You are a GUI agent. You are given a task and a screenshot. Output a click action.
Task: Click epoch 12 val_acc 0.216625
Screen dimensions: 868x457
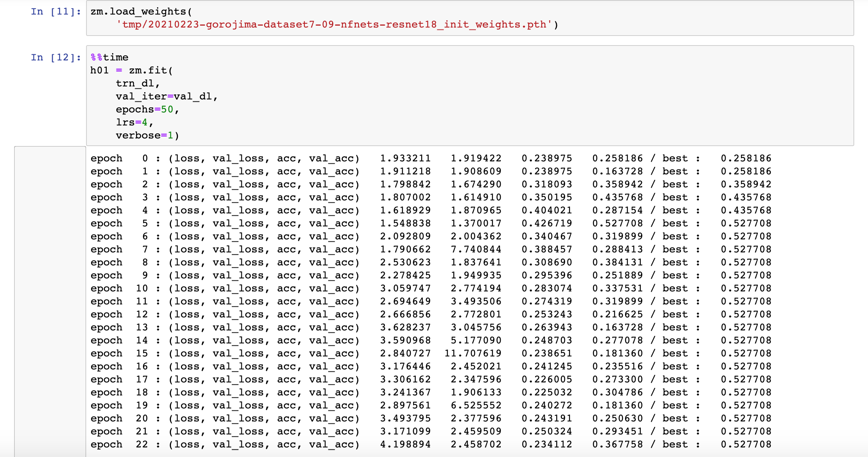pos(618,314)
